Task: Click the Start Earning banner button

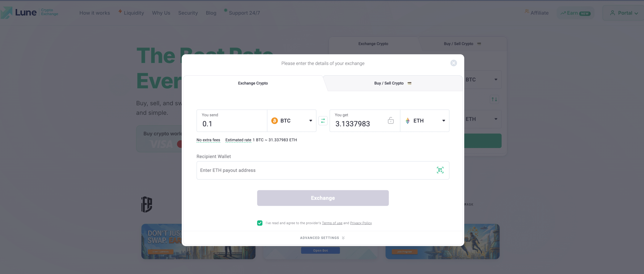Action: pos(160,252)
